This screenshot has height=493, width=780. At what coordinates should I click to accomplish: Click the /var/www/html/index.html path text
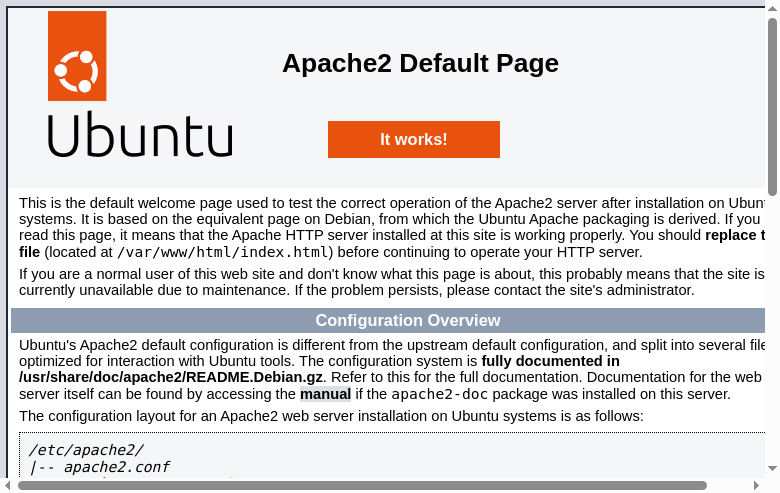[223, 252]
